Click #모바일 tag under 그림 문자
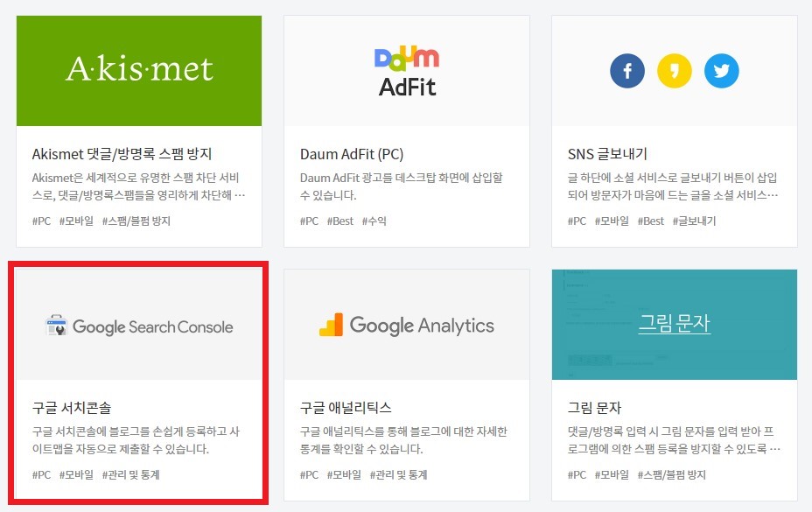 [x=612, y=474]
